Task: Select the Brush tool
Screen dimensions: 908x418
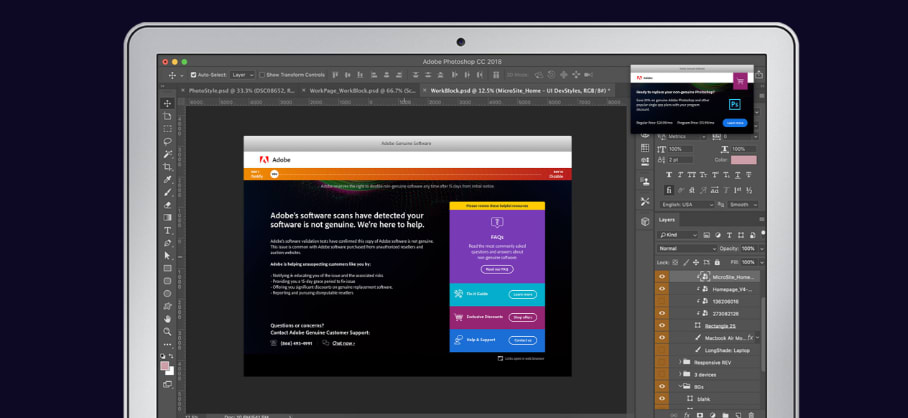Action: 167,192
